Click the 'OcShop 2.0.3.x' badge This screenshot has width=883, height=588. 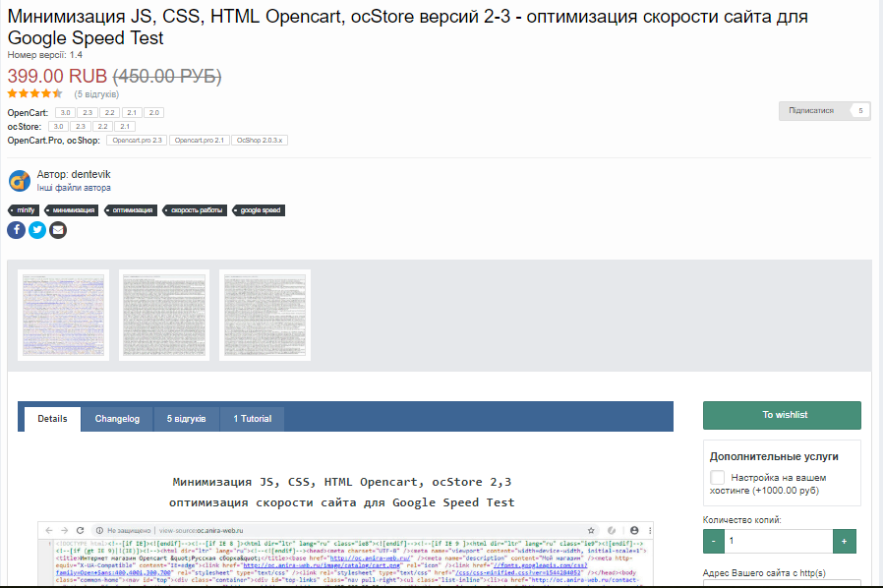coord(260,141)
